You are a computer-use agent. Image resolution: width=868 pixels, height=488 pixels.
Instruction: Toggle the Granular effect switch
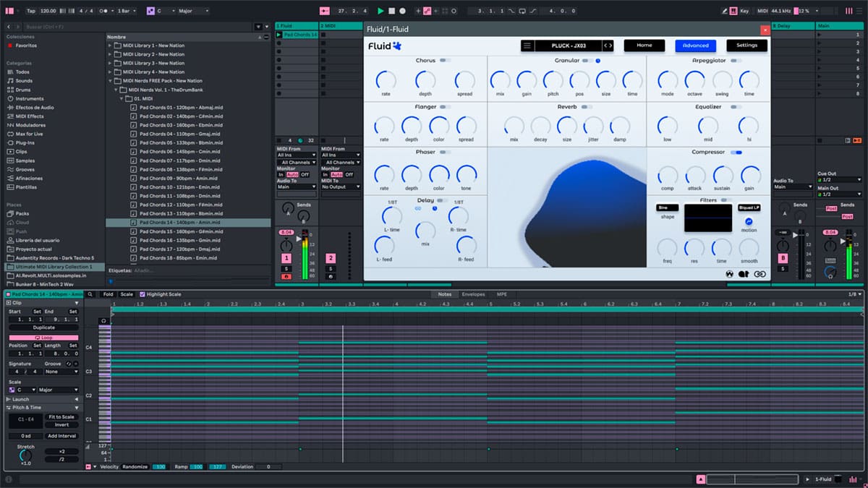pos(587,61)
